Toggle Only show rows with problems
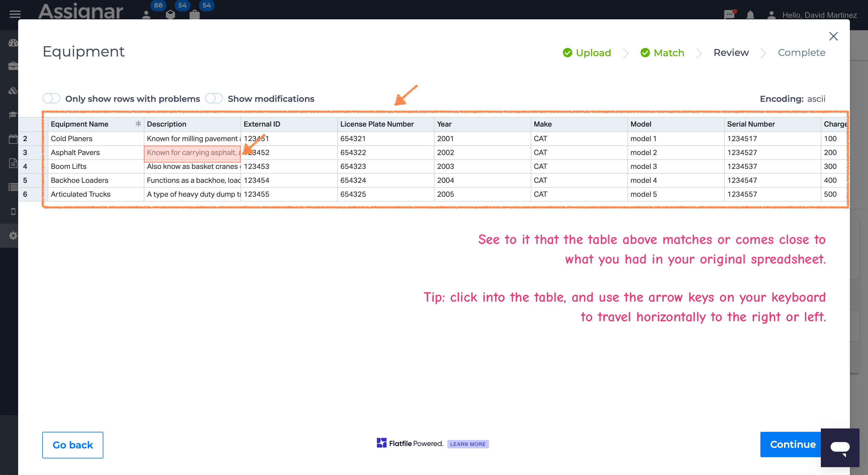The width and height of the screenshot is (868, 475). point(51,99)
